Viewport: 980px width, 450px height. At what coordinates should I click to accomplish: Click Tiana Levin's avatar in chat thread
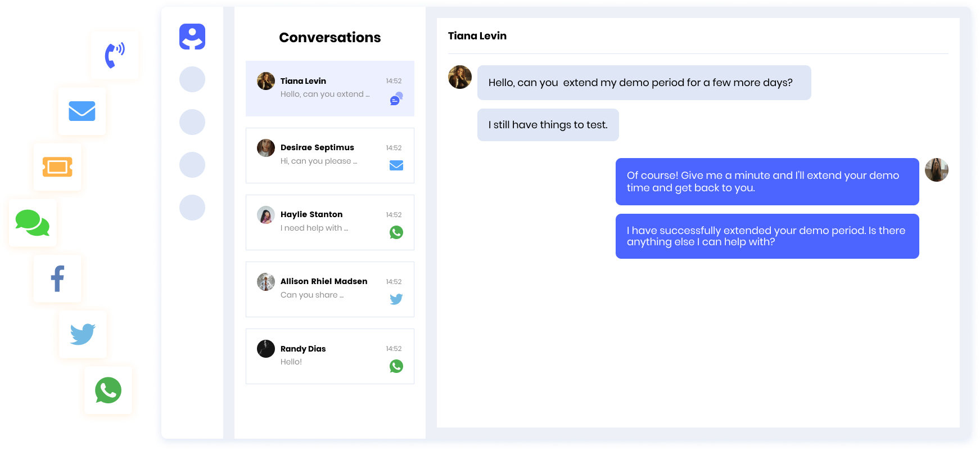click(460, 77)
